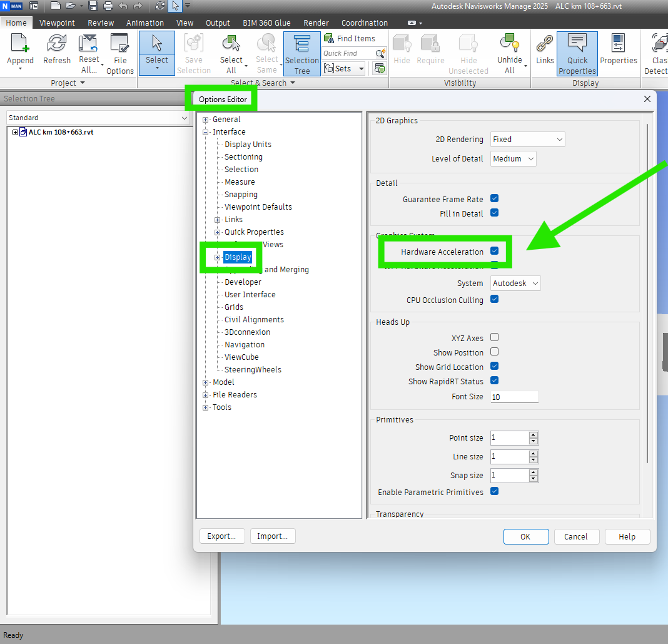Uncheck CPU Occlusion Culling
Screen dimensions: 668x644
pos(494,299)
